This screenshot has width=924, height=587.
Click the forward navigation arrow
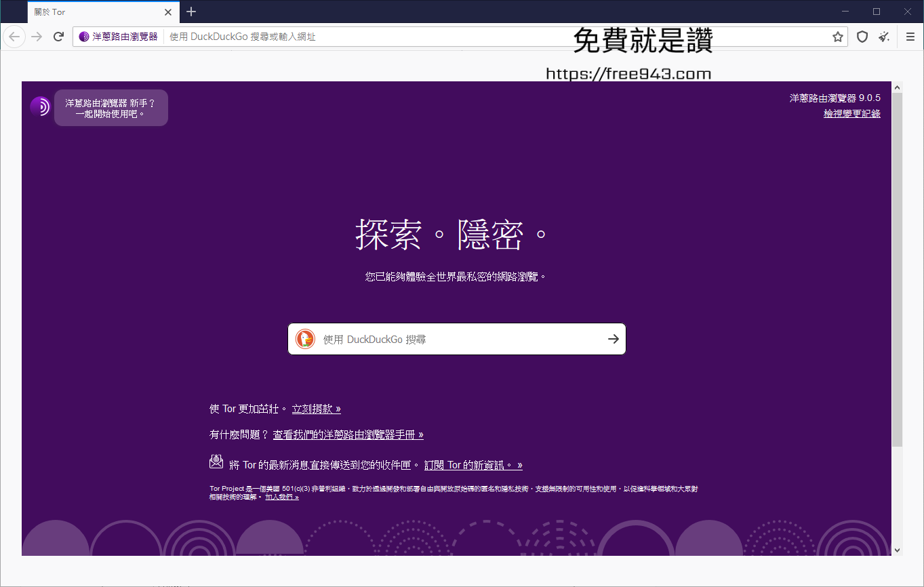click(x=36, y=37)
